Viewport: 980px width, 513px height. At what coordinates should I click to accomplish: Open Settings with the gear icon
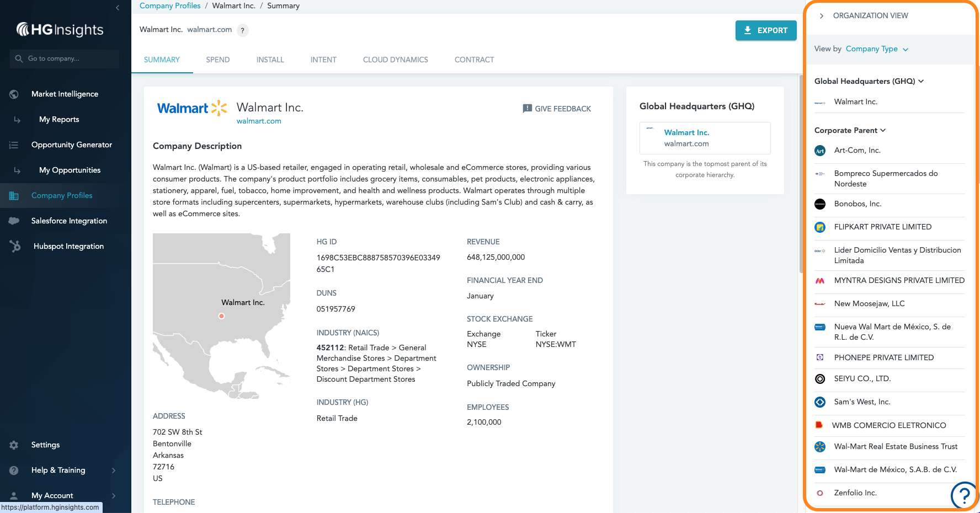(x=14, y=445)
